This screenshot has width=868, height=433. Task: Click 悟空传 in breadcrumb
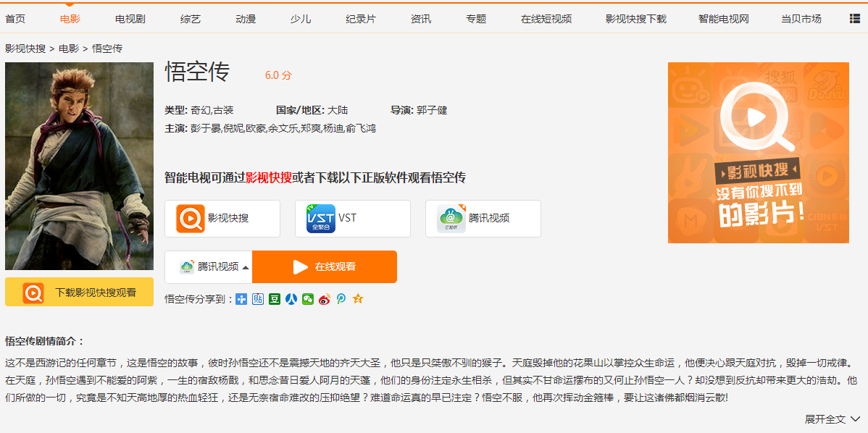(x=107, y=49)
